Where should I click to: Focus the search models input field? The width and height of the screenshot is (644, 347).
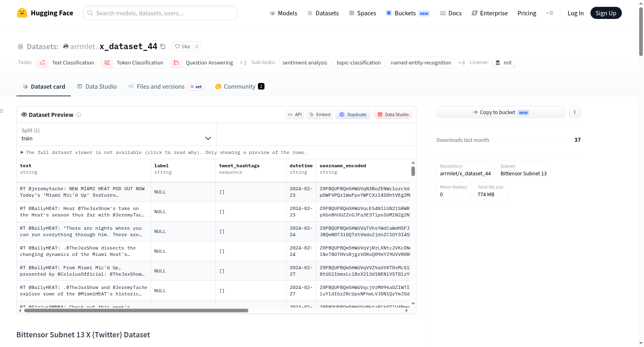(160, 13)
